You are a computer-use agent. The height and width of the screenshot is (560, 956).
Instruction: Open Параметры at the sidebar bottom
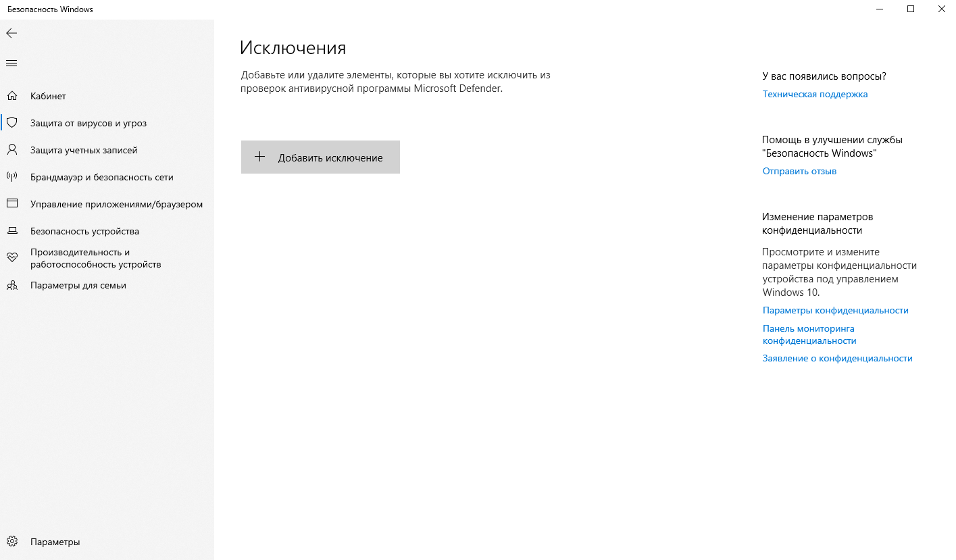tap(107, 542)
